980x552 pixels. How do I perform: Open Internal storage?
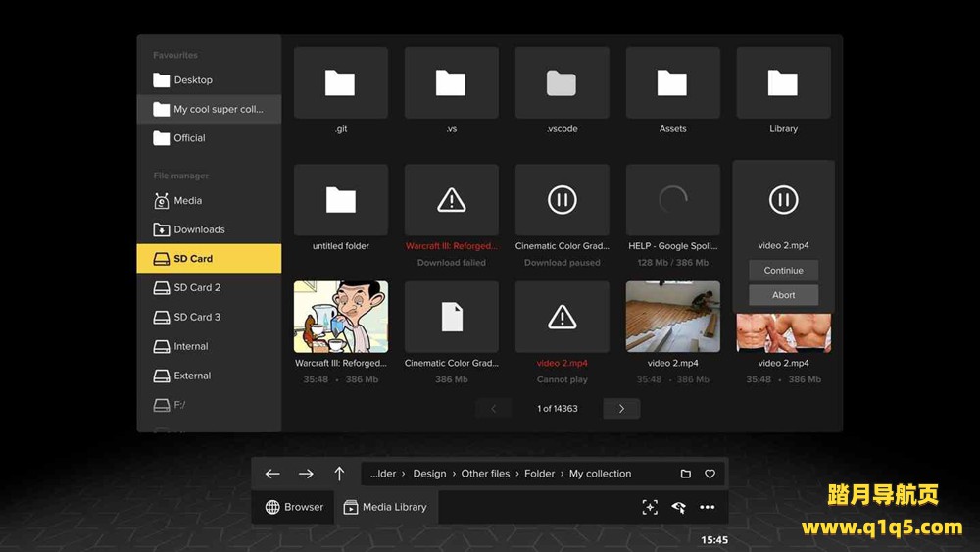209,346
